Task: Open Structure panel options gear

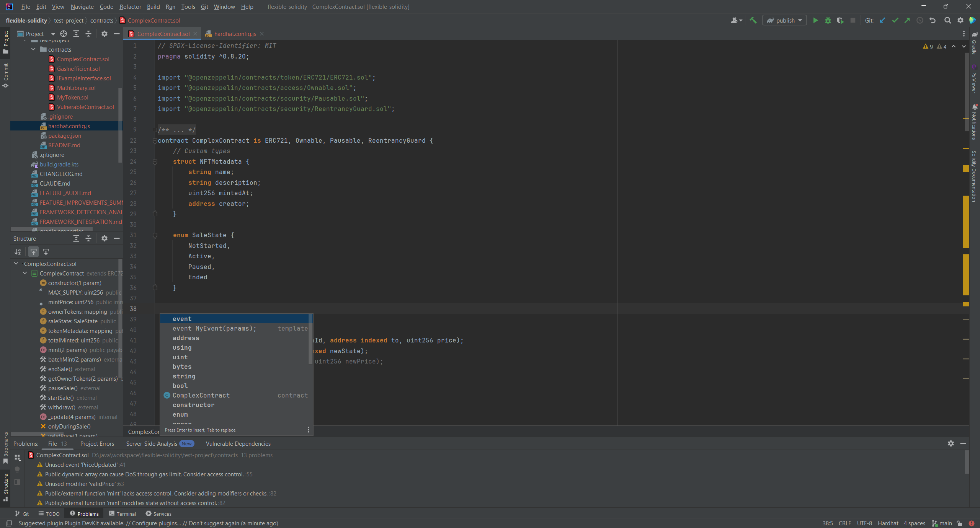Action: click(104, 238)
